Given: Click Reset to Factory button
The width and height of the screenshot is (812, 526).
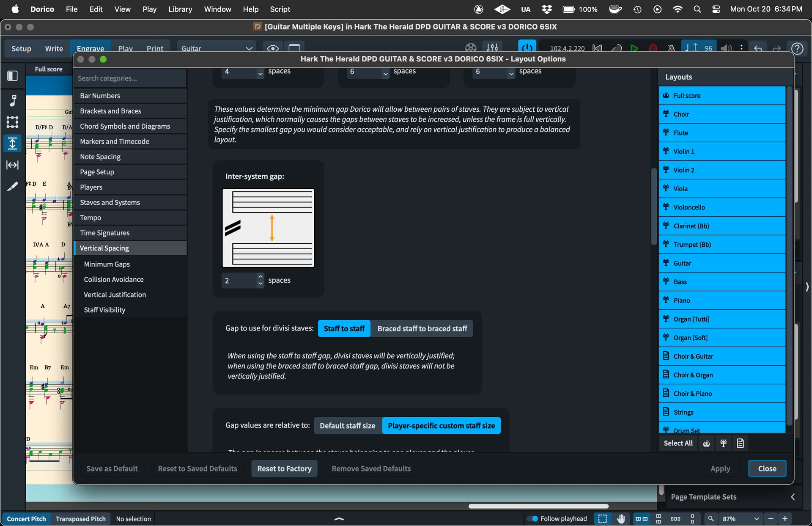Looking at the screenshot, I should pyautogui.click(x=284, y=468).
